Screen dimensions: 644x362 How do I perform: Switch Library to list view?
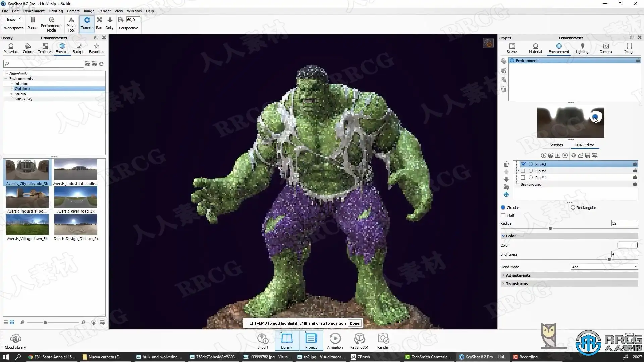[x=6, y=322]
